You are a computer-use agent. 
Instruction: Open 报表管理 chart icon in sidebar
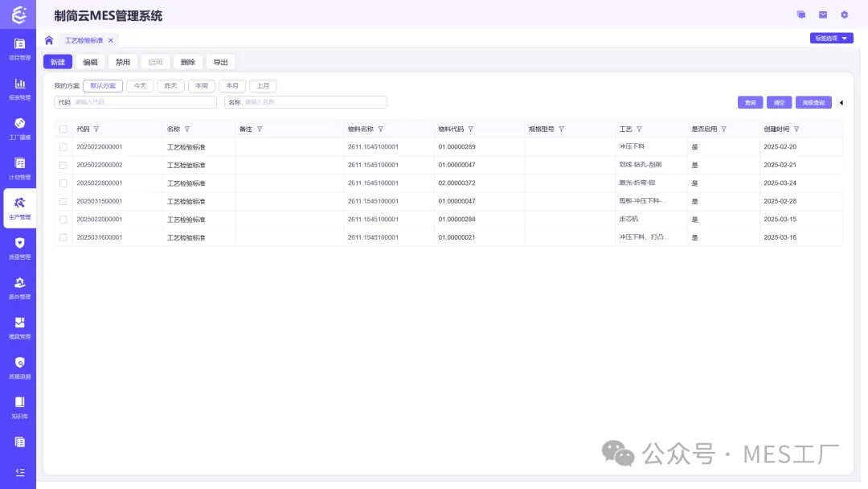(x=19, y=88)
